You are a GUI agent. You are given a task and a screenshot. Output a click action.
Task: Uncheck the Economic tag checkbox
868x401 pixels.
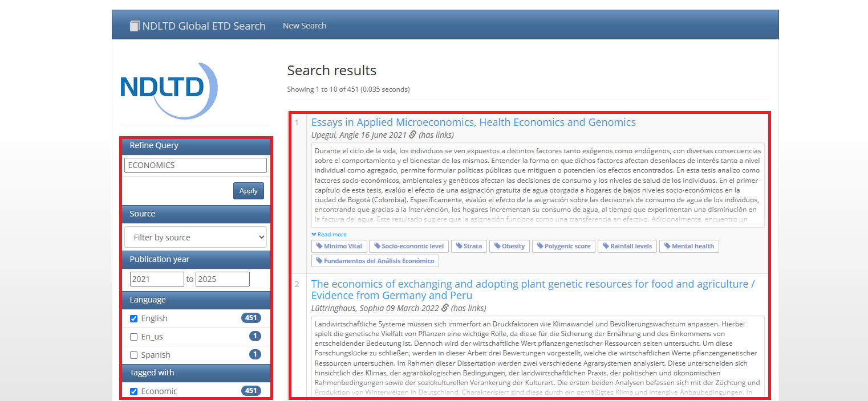click(x=134, y=391)
